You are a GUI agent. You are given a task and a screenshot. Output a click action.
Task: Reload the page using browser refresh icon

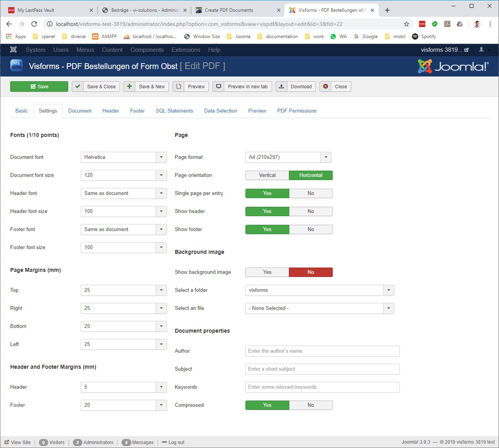point(34,24)
